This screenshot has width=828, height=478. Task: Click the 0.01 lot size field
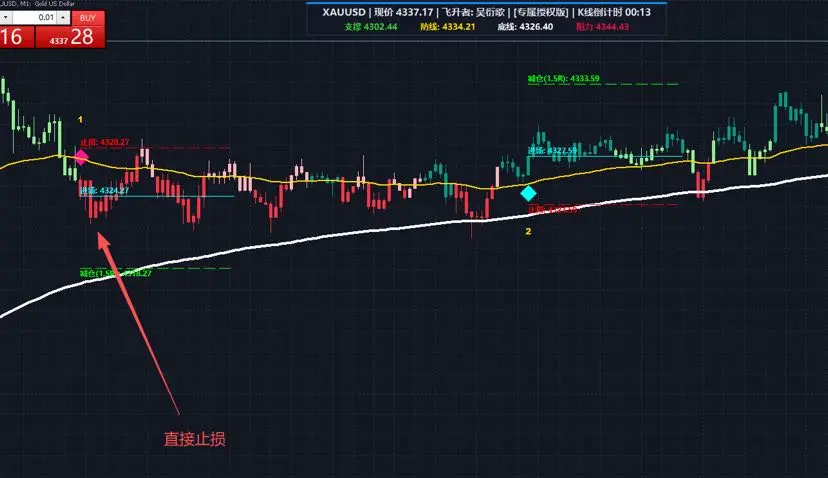[34, 17]
